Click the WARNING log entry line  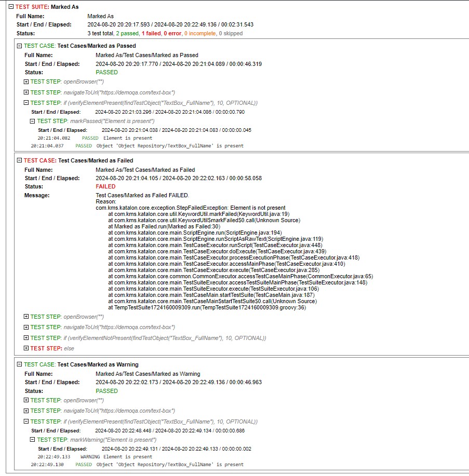[116, 457]
